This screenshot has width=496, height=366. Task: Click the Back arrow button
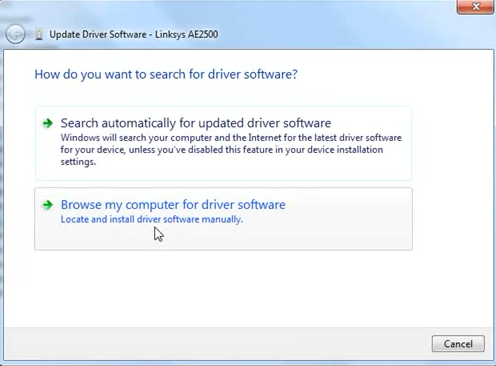point(15,34)
